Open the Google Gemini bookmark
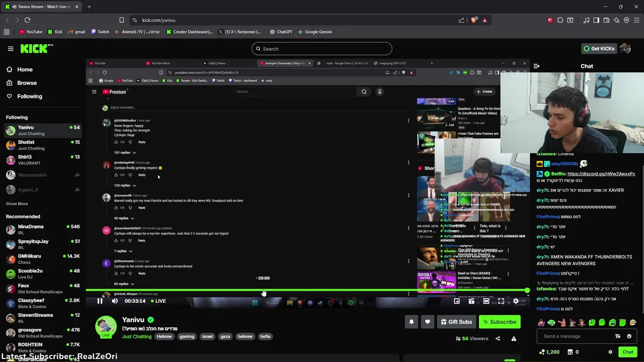Viewport: 644px width, 362px height. pyautogui.click(x=314, y=32)
